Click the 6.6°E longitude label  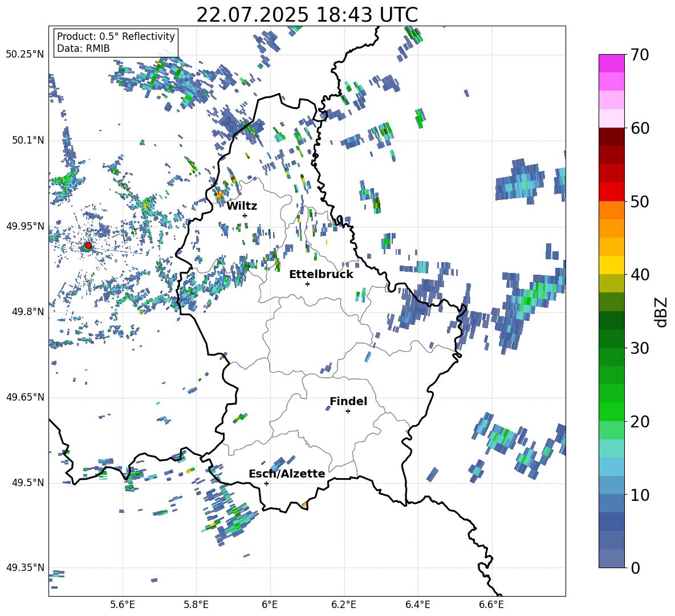tap(491, 605)
